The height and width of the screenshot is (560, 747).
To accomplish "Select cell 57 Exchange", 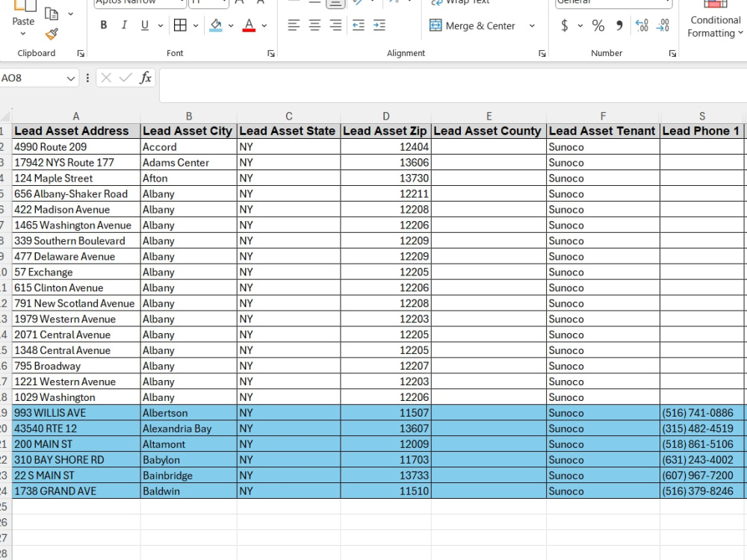I will (x=76, y=272).
